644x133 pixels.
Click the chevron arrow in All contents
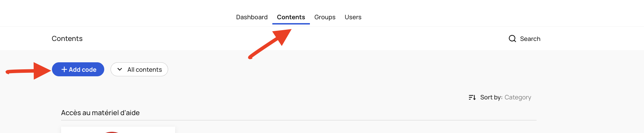[120, 69]
